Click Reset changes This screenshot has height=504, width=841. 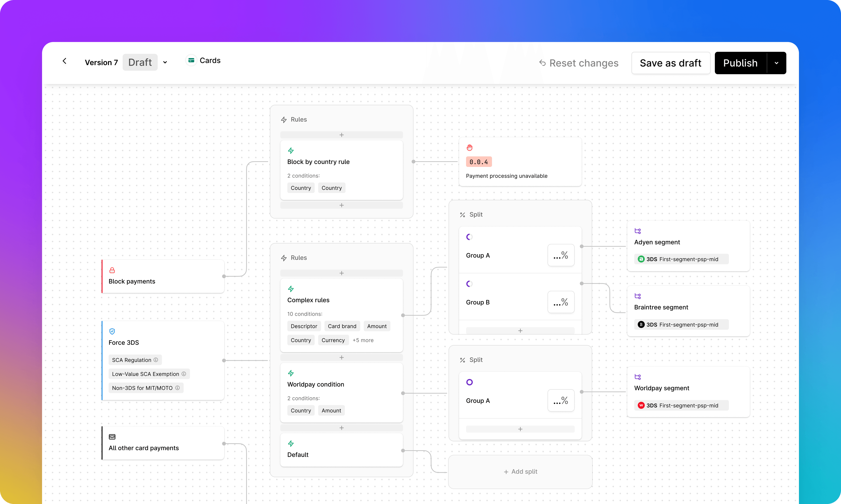(x=578, y=63)
